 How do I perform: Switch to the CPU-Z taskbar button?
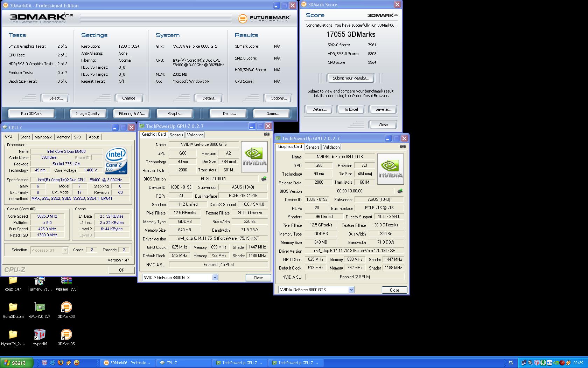pos(184,363)
